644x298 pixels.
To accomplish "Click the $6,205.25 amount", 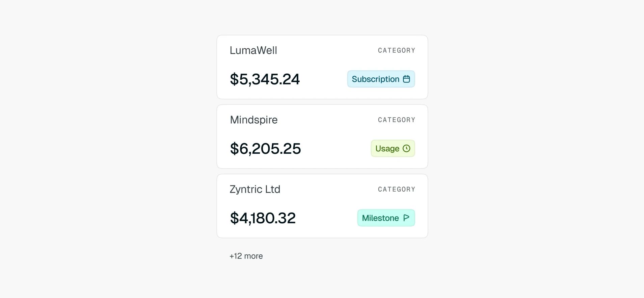I will pos(265,149).
